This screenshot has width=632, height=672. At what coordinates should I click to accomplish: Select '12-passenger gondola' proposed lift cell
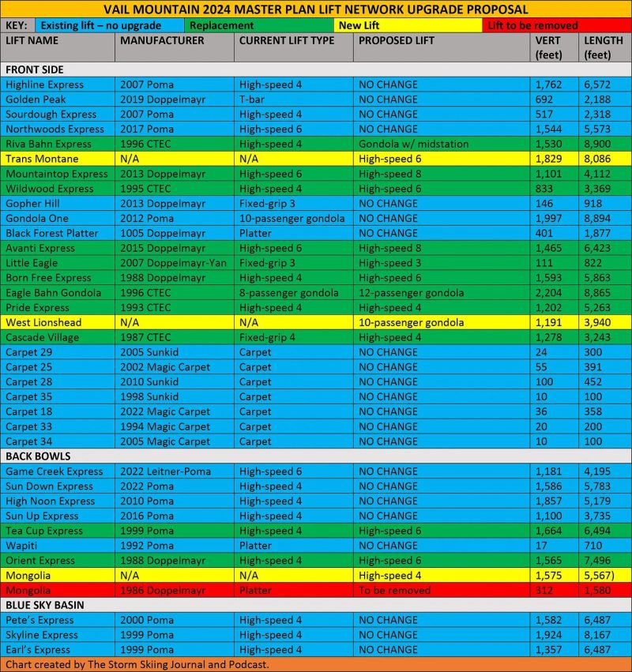click(x=442, y=293)
